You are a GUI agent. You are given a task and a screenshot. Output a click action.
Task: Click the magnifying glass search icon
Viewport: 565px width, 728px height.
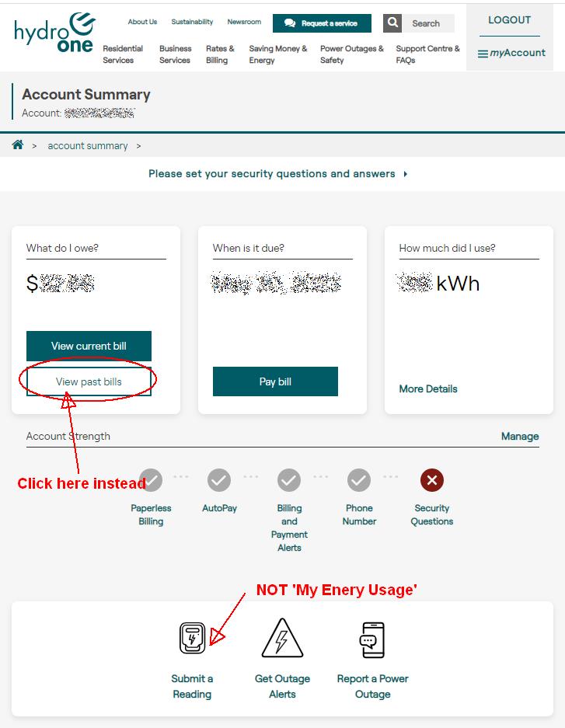392,23
